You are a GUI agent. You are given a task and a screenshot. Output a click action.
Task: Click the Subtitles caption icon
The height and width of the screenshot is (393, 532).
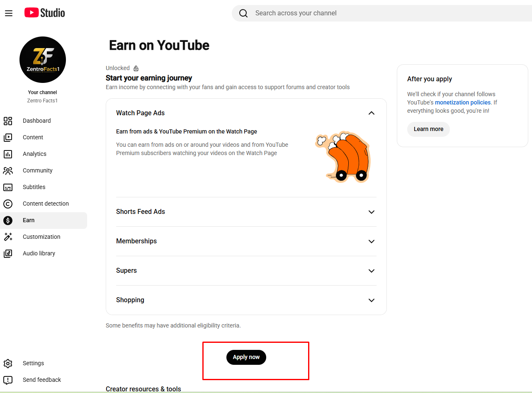pyautogui.click(x=8, y=187)
